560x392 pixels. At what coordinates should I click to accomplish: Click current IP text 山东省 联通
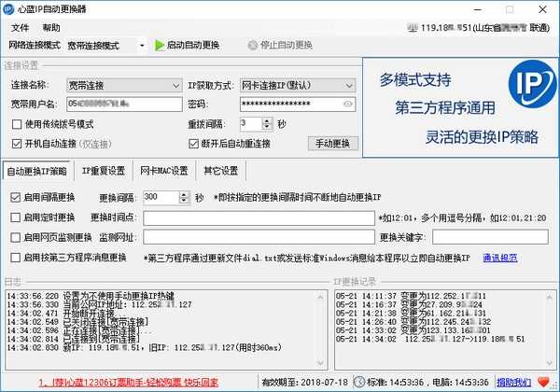(x=485, y=28)
